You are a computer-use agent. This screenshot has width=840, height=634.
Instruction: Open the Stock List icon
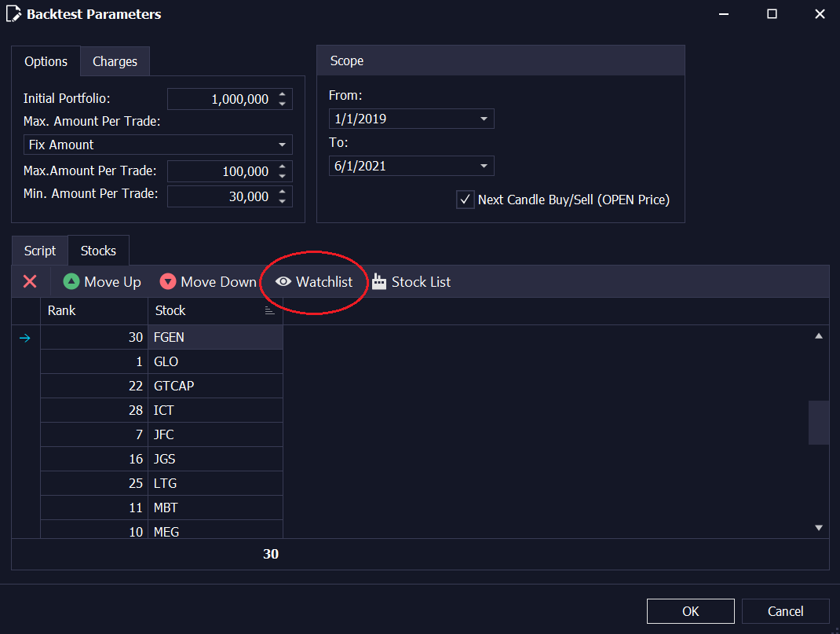[380, 281]
